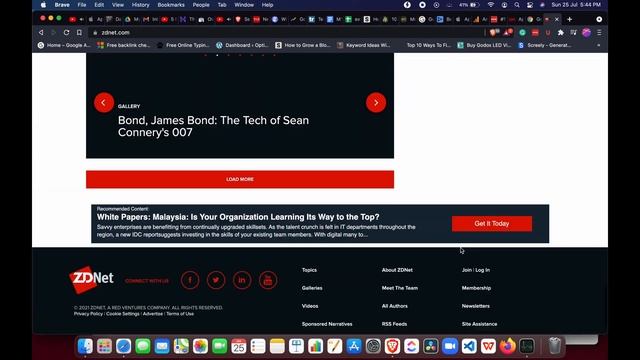
Task: Launch Zoom from the Dock
Action: click(x=450, y=346)
